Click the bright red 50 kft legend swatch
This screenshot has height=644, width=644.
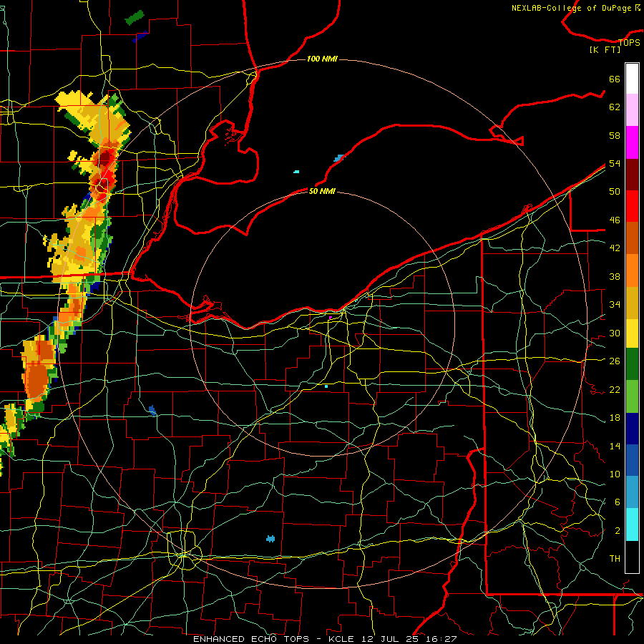click(x=632, y=206)
